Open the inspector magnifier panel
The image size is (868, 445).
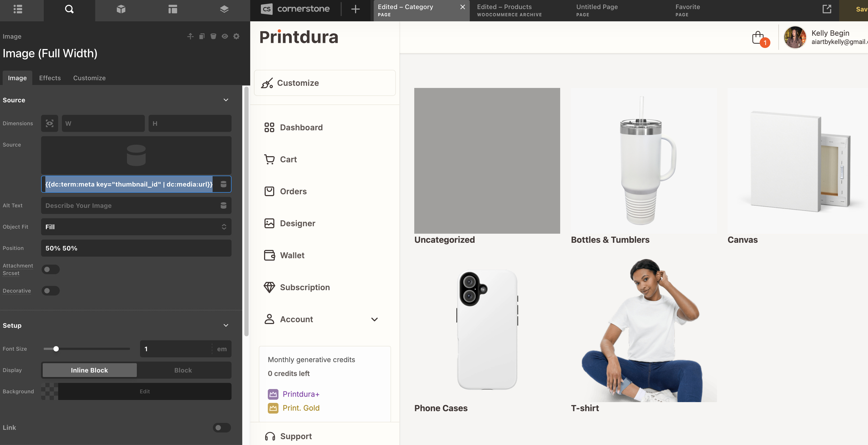pos(69,9)
